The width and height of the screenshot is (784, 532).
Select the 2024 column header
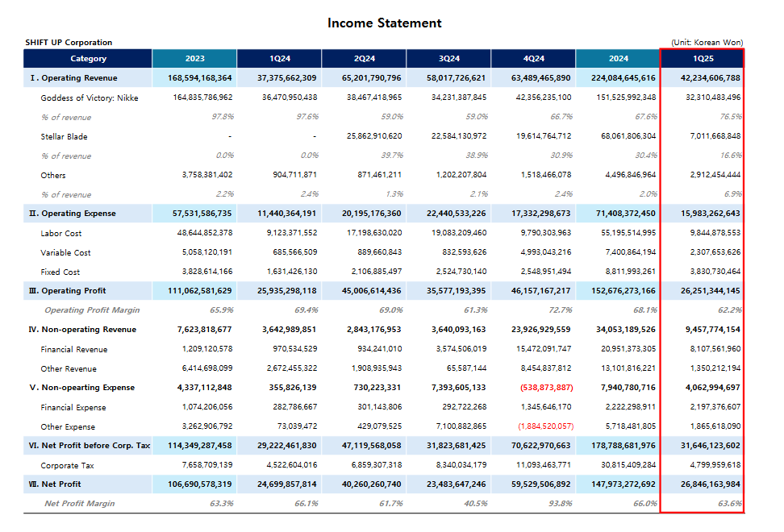tap(618, 59)
